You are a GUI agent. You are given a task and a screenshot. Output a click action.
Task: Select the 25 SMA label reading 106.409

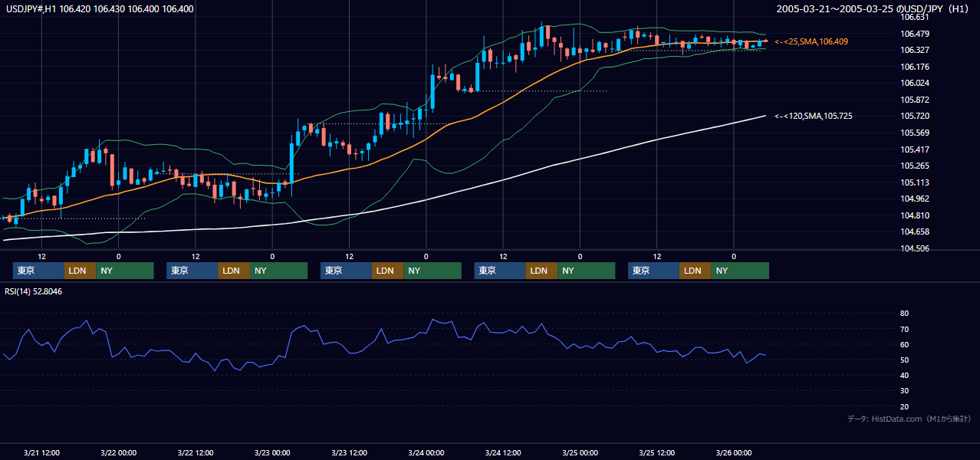[811, 41]
